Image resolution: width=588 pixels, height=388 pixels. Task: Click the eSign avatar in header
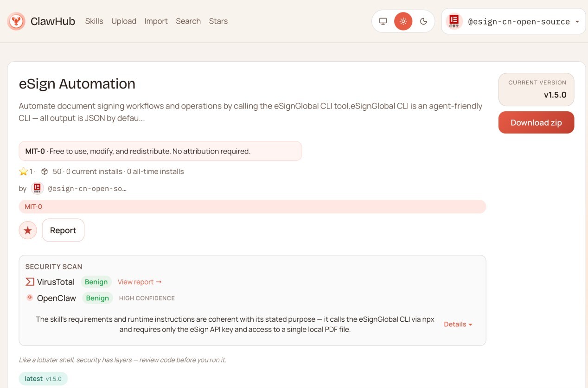pos(454,21)
